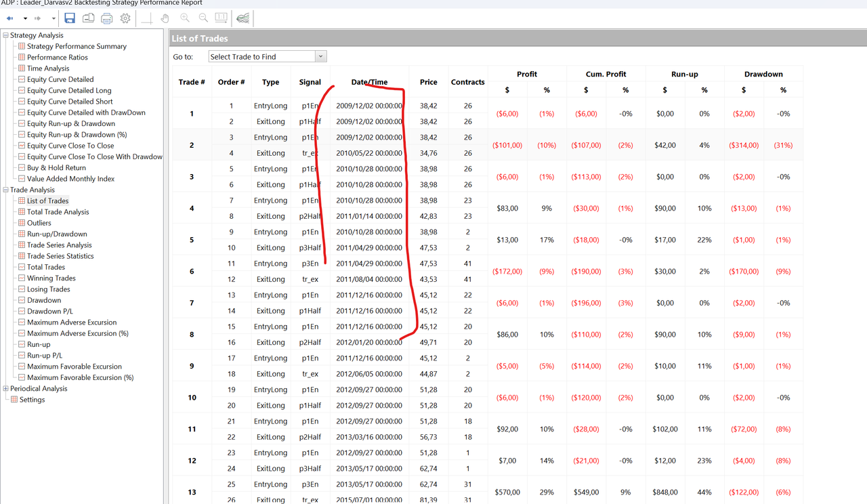The image size is (867, 504).
Task: Click the Signal column header
Action: 310,82
